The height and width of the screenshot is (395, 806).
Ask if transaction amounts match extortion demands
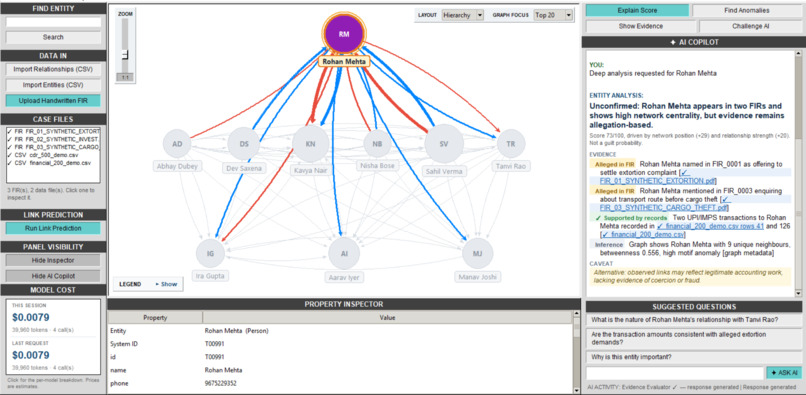pyautogui.click(x=693, y=338)
